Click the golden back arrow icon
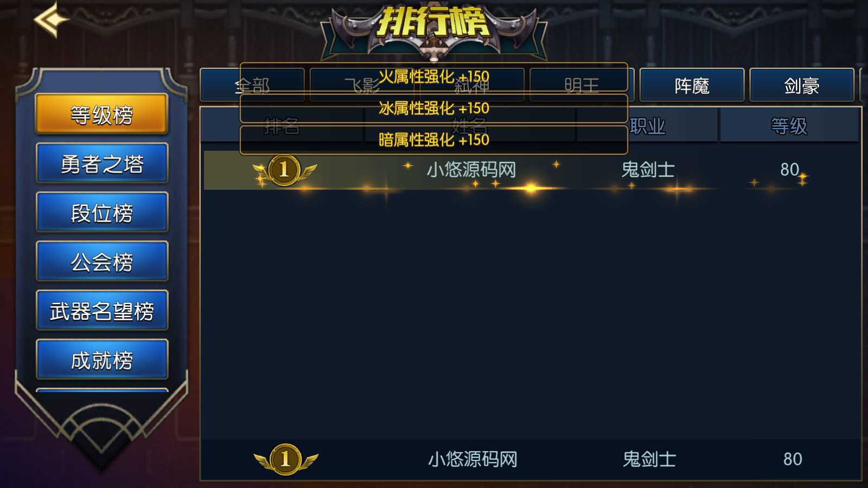The width and height of the screenshot is (868, 488). (x=52, y=20)
